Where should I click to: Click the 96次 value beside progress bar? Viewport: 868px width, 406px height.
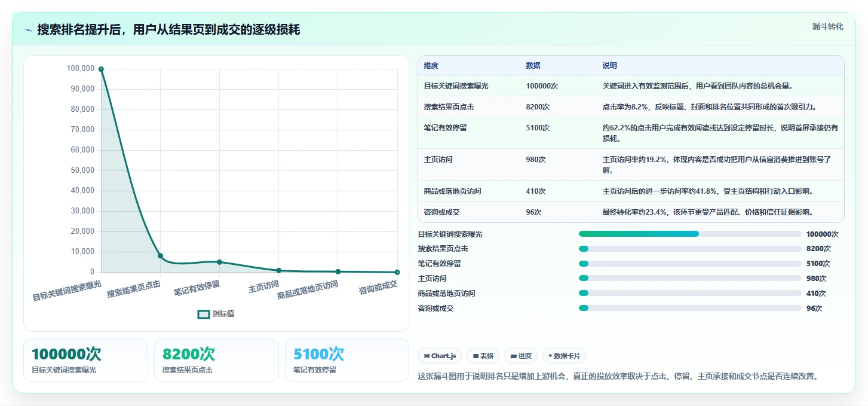814,309
